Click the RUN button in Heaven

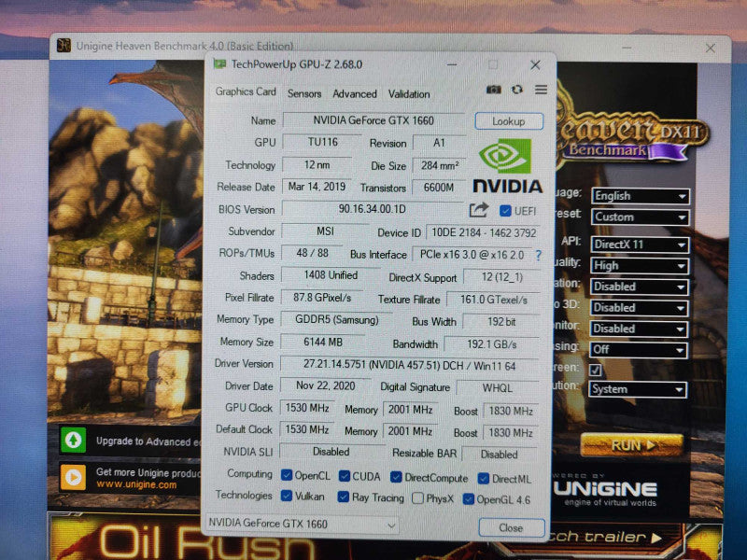[632, 445]
